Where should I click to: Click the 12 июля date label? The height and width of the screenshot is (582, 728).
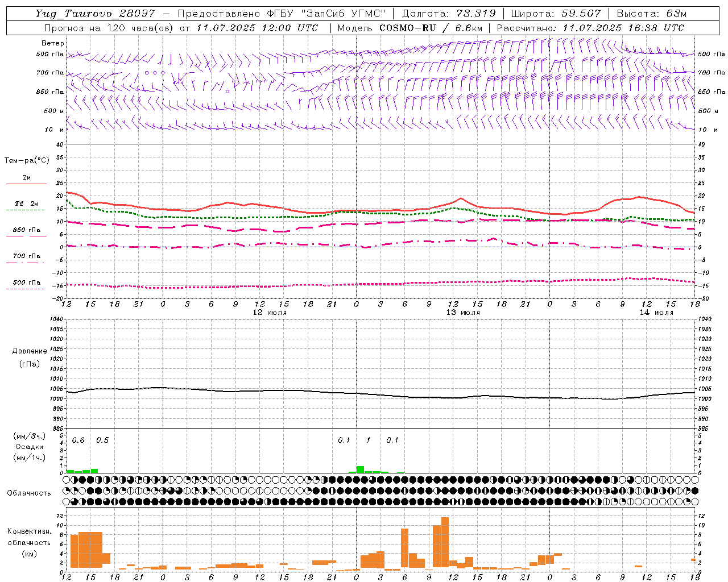(270, 313)
